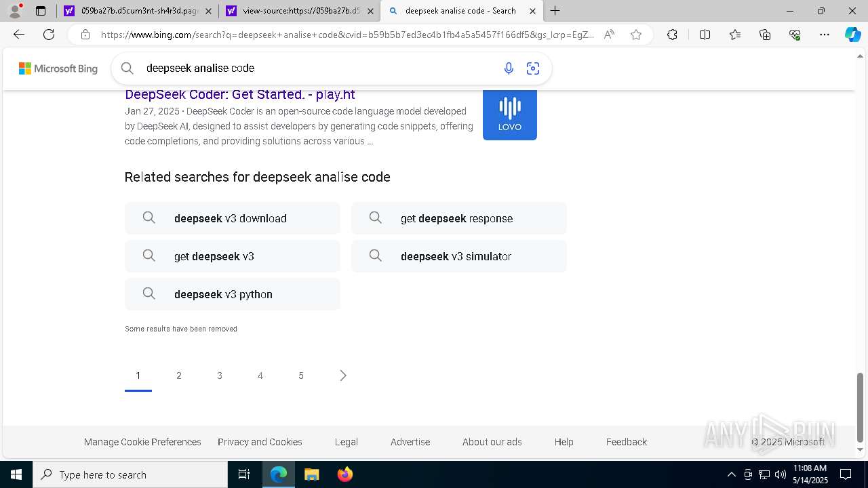Image resolution: width=868 pixels, height=488 pixels.
Task: Toggle split screen view
Action: pos(705,35)
